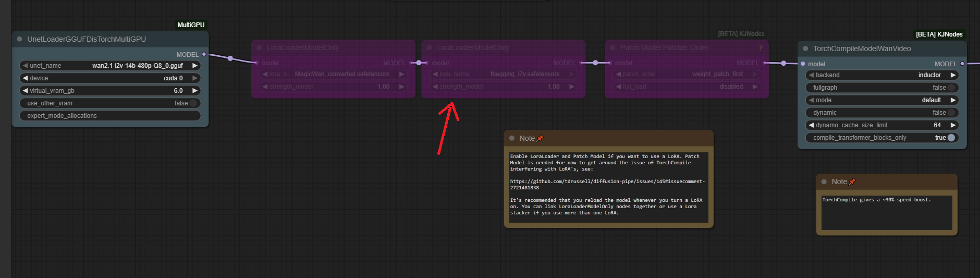Collapse the UnetLoaderGGUFDisTorchMultiGPU node using its dot
980x278 pixels.
(19, 39)
